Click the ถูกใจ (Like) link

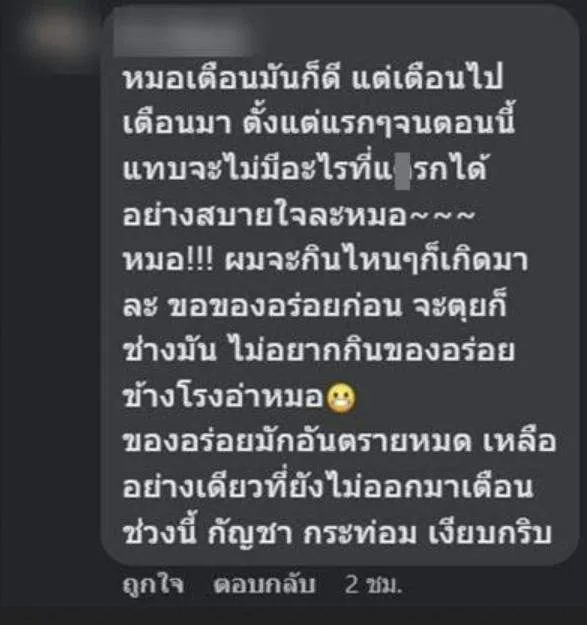(153, 585)
